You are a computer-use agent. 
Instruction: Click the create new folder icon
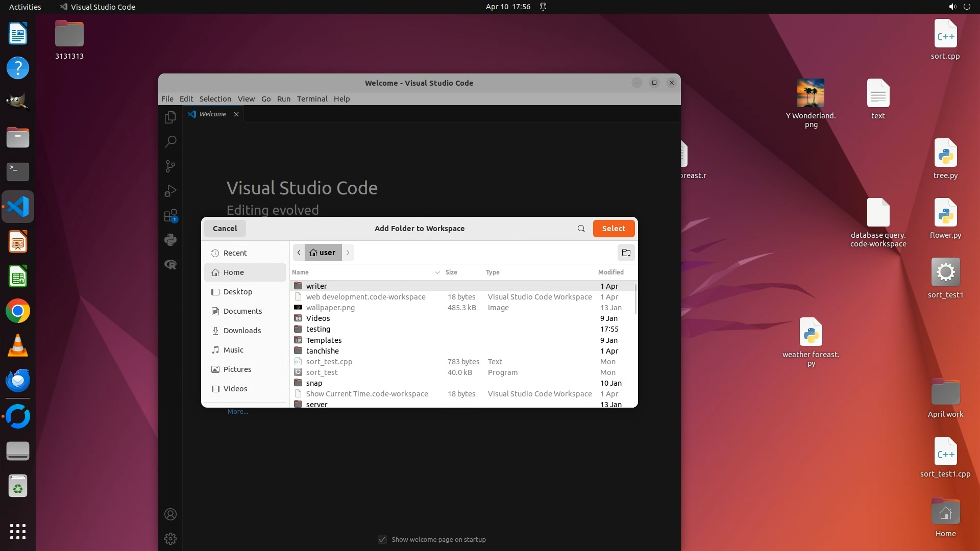point(626,253)
